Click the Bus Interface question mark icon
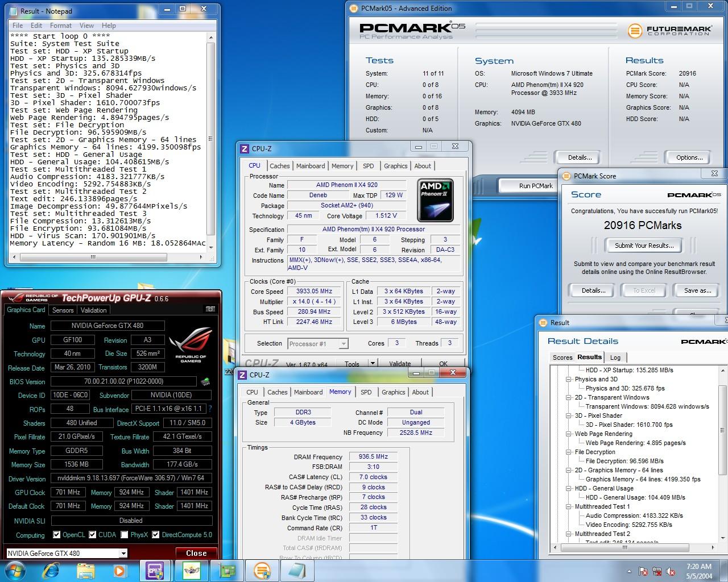 click(210, 409)
